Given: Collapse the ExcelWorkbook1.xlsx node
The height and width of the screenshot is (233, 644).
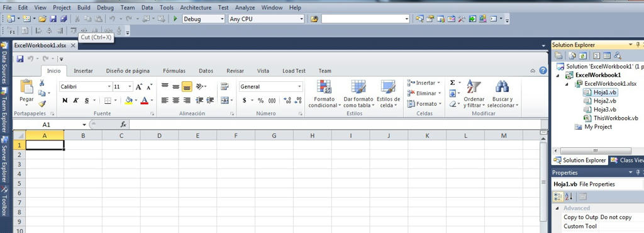Looking at the screenshot, I should 567,84.
